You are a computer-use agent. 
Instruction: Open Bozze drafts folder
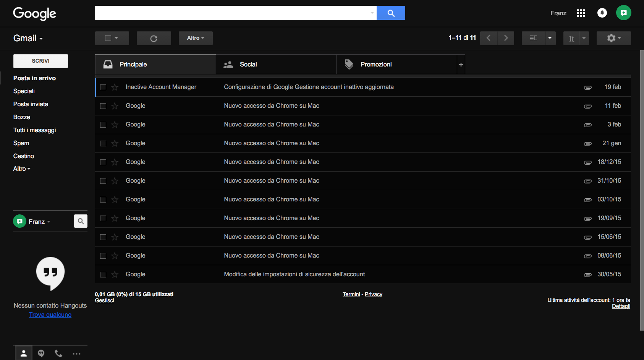[22, 117]
